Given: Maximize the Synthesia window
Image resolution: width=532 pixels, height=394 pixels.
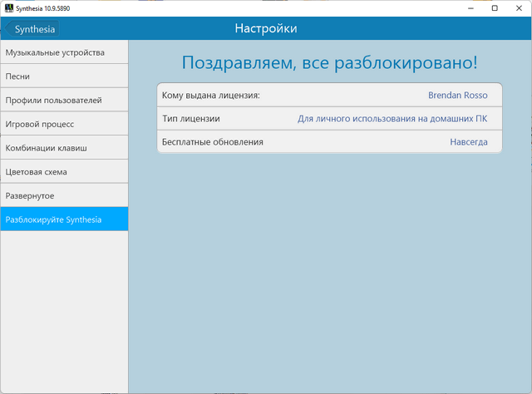Looking at the screenshot, I should coord(495,7).
